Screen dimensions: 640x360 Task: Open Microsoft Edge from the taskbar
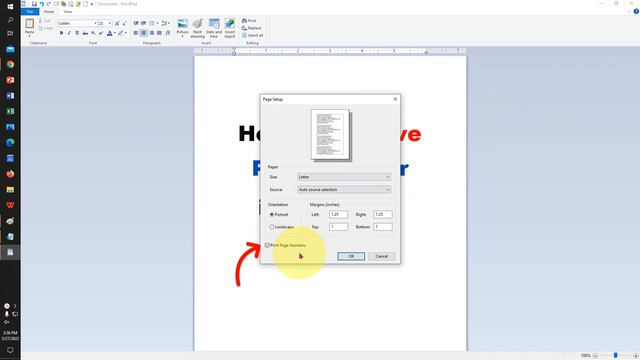pos(10,142)
